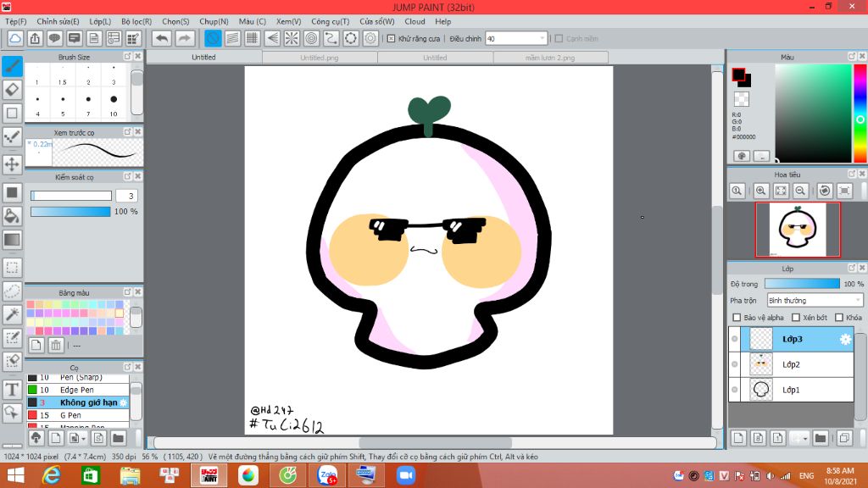This screenshot has height=488, width=868.
Task: Enable parallel line snap guide
Action: [232, 38]
